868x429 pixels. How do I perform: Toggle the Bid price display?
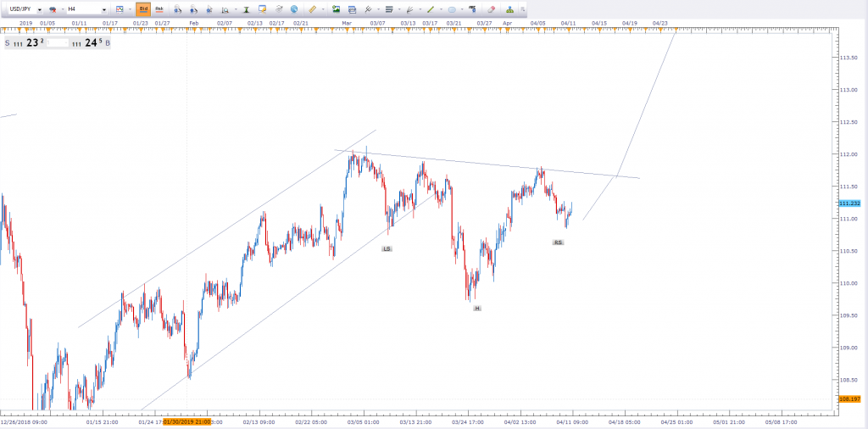click(142, 9)
